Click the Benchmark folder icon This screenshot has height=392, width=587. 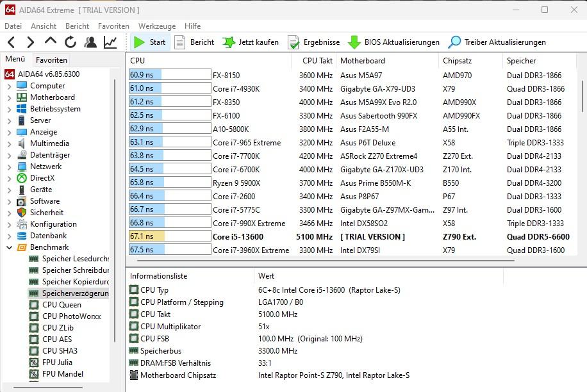pos(22,247)
